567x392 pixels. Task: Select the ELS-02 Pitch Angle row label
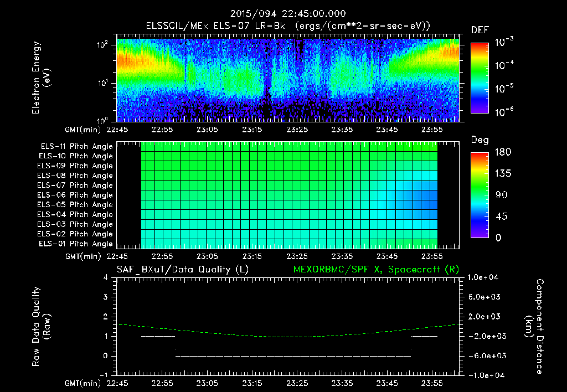coord(75,234)
